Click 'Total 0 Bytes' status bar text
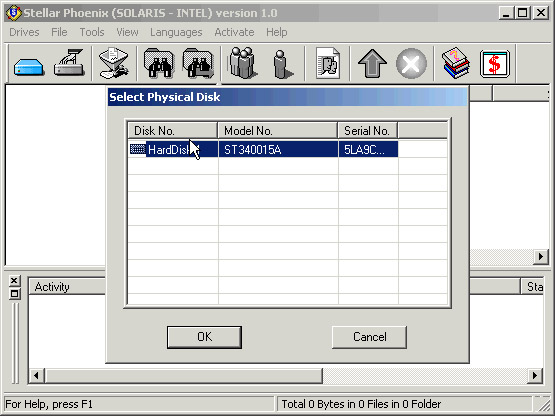 pos(361,404)
